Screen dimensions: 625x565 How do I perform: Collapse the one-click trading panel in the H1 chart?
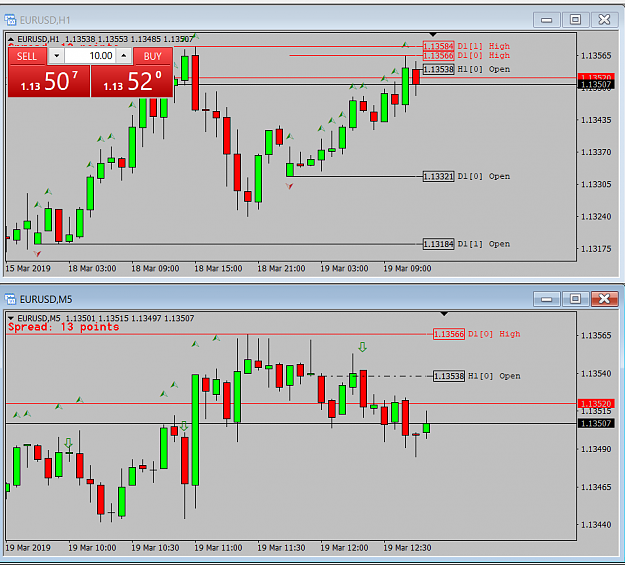[x=11, y=39]
